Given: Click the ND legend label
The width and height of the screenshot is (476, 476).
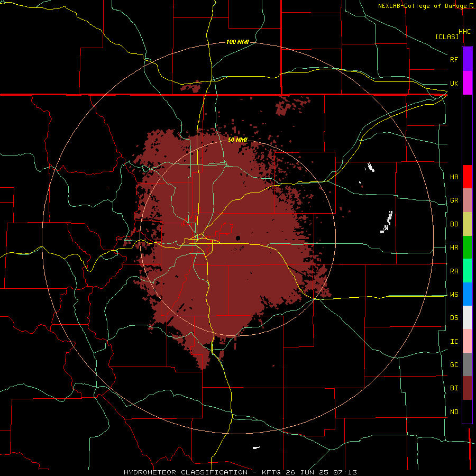Looking at the screenshot, I should coord(454,412).
